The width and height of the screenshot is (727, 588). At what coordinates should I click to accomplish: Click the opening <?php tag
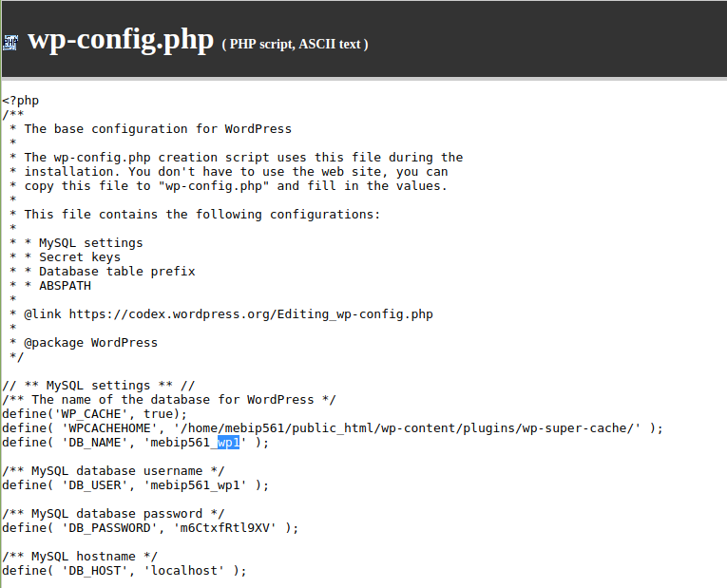[20, 101]
